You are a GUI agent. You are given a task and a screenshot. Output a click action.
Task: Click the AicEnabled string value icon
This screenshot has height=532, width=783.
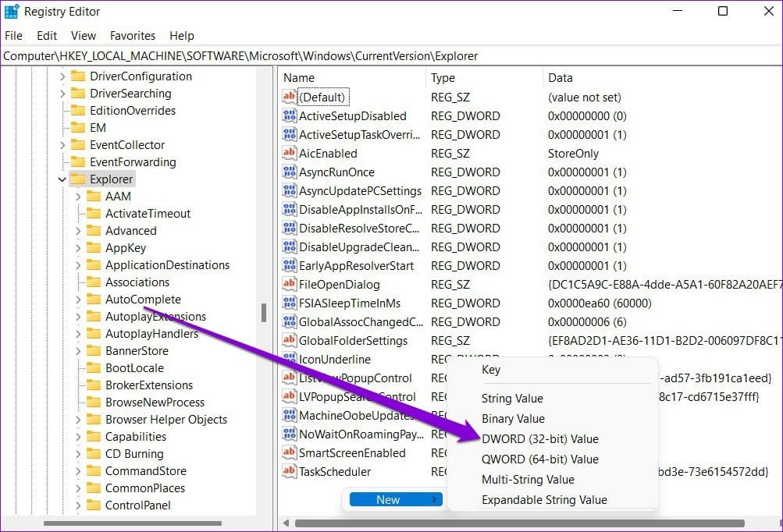(290, 154)
